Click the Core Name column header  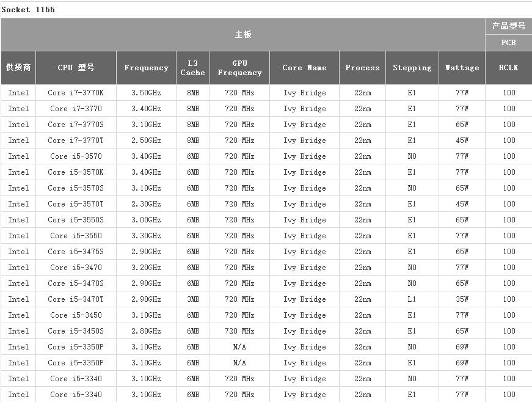pyautogui.click(x=304, y=67)
